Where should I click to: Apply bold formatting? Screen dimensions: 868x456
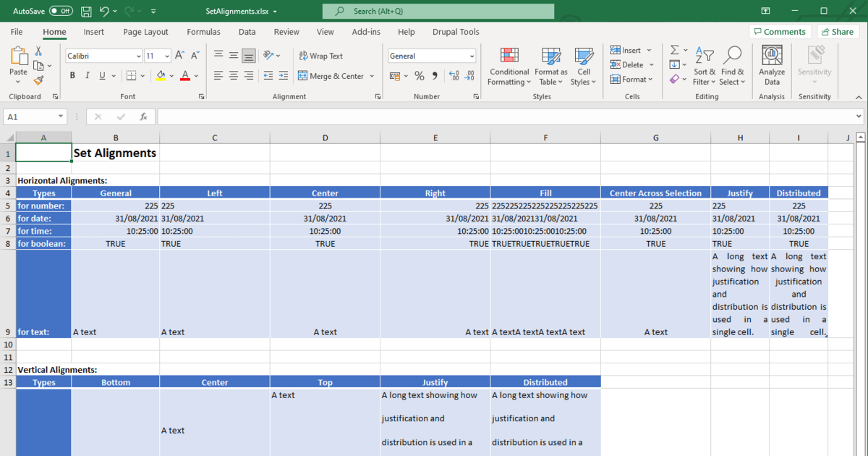coord(72,75)
